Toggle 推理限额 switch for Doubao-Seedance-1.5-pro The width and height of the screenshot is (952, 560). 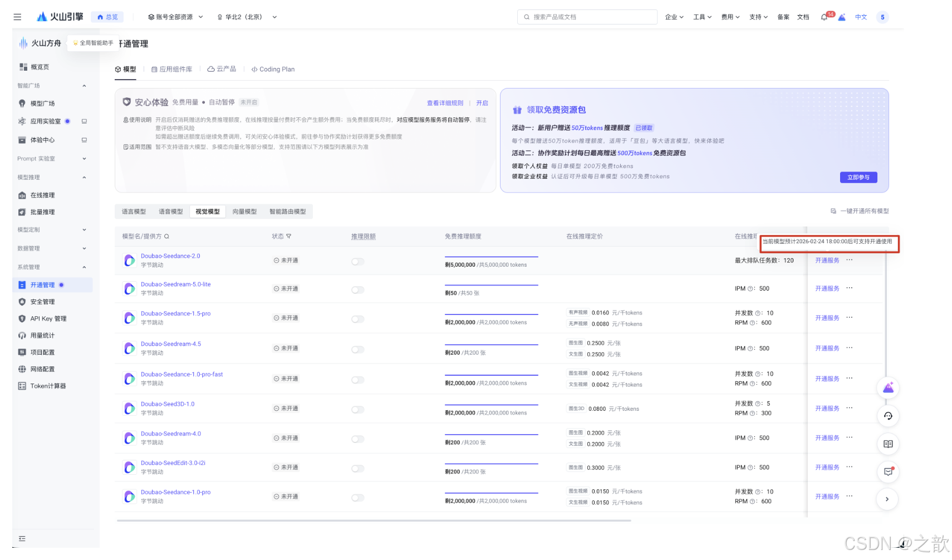click(x=358, y=320)
